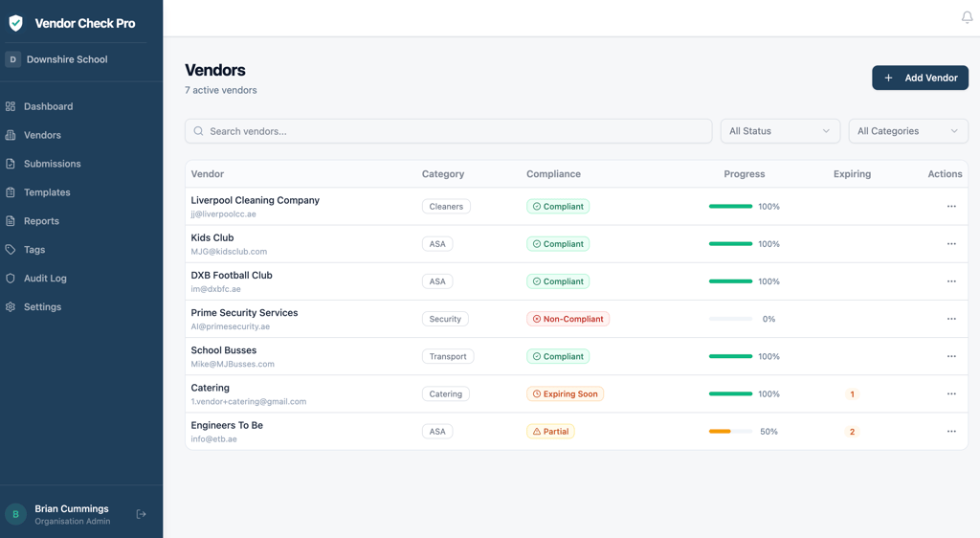The width and height of the screenshot is (980, 538).
Task: Click the logout icon beside Brian Cummings
Action: click(x=142, y=514)
